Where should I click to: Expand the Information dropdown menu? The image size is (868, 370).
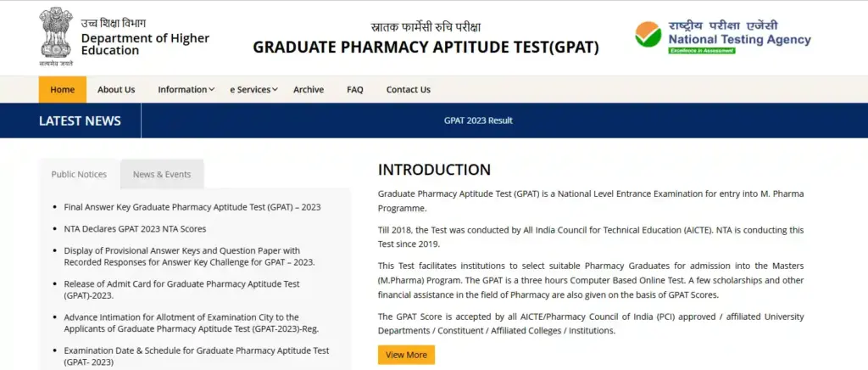pyautogui.click(x=186, y=90)
